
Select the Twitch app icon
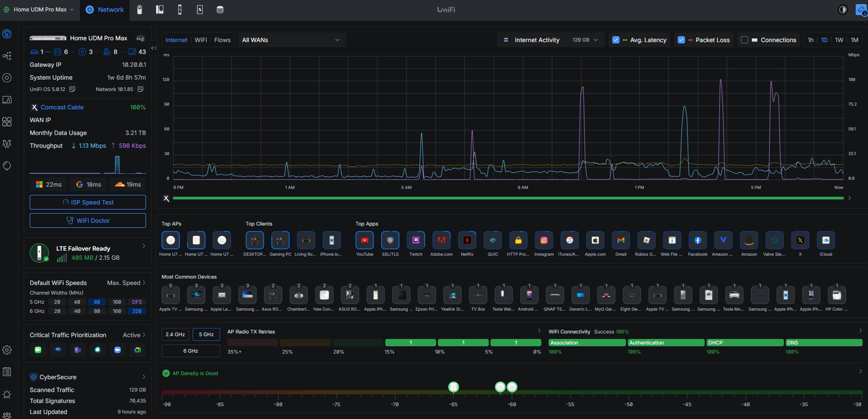pos(416,241)
